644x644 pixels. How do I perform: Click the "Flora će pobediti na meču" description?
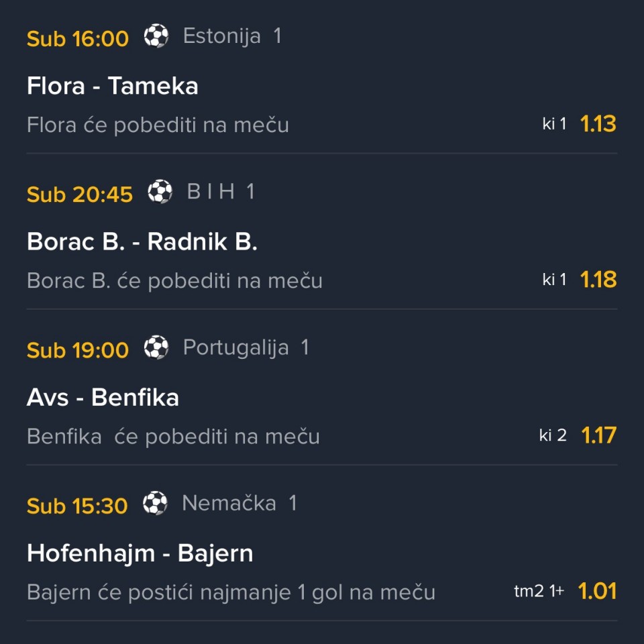158,125
